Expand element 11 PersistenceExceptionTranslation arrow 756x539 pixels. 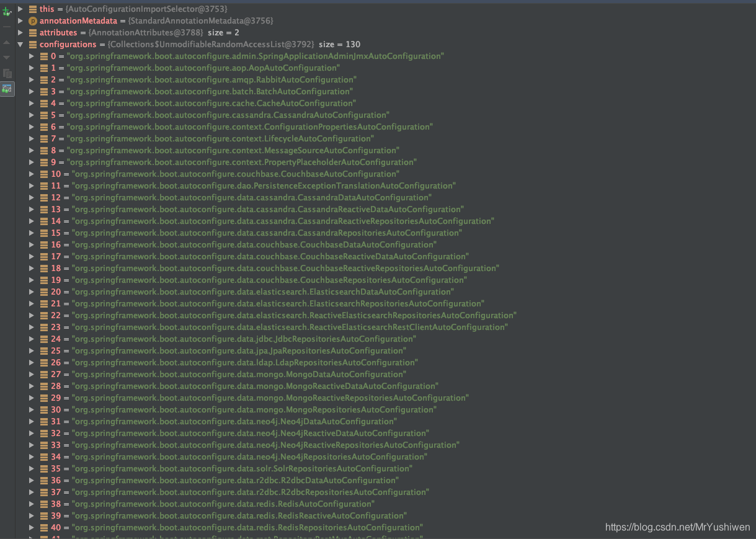click(x=32, y=186)
